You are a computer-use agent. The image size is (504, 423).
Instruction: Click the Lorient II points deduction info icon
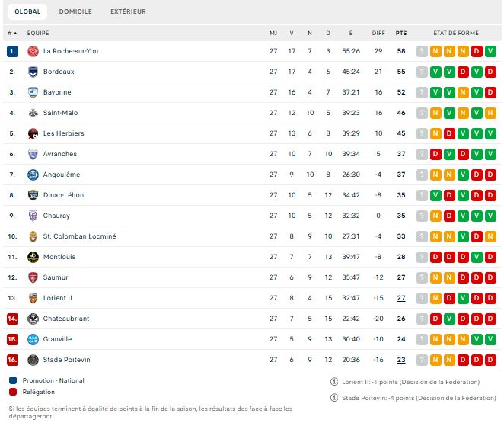[334, 382]
